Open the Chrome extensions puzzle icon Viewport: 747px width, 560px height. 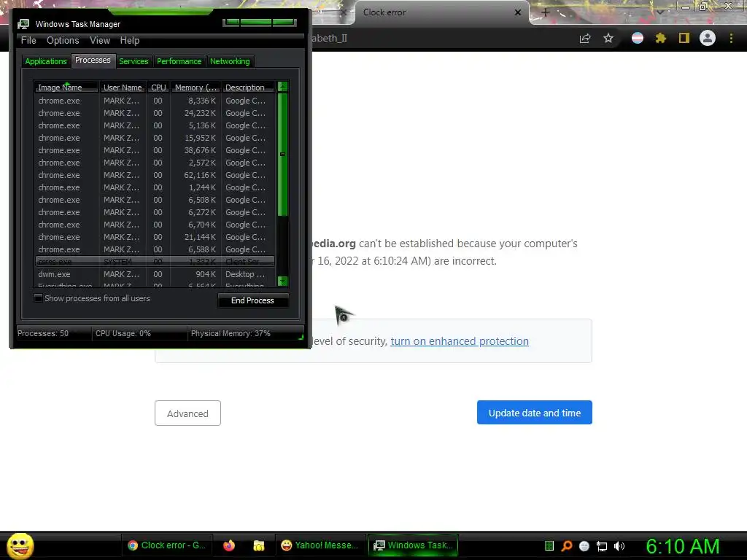pyautogui.click(x=661, y=38)
